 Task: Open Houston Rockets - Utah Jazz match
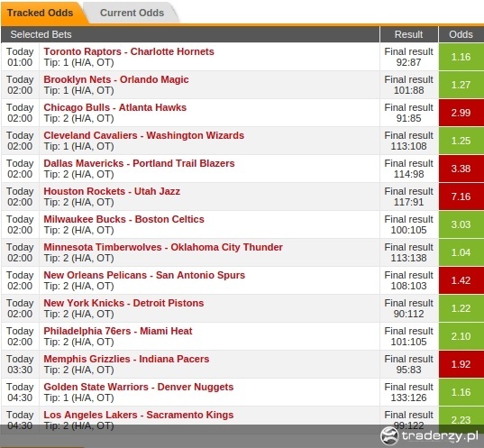point(112,191)
